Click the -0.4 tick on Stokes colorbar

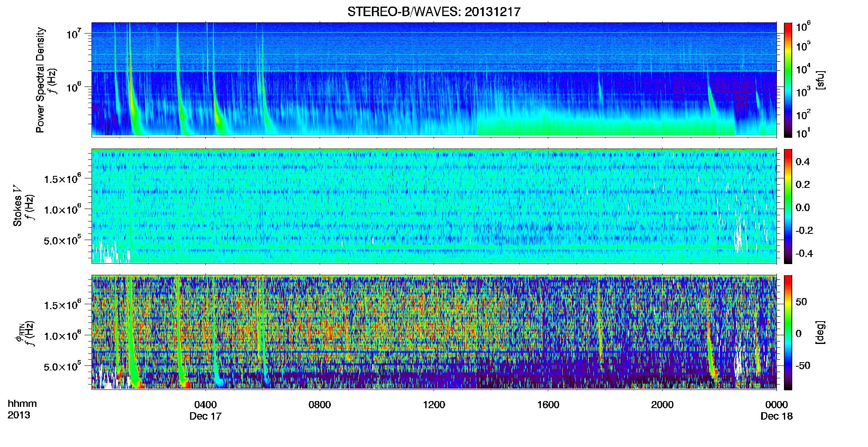click(x=804, y=253)
